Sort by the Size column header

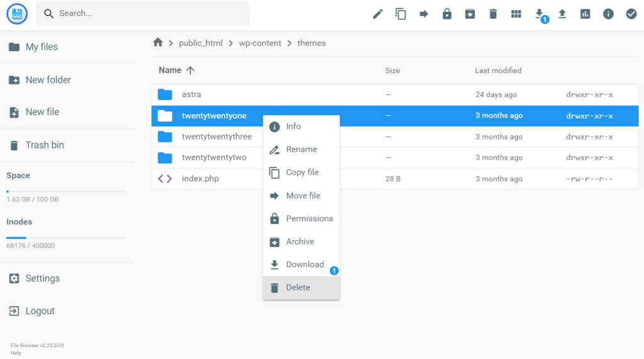(392, 70)
